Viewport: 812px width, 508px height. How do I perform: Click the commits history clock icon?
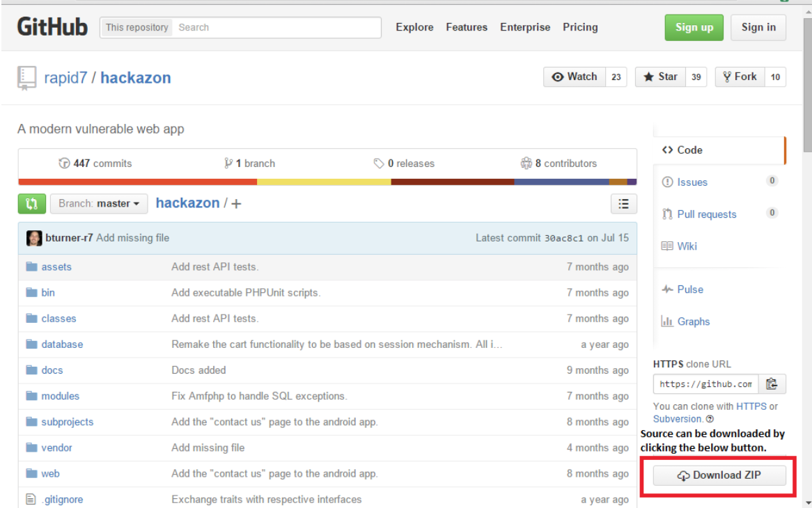click(x=64, y=164)
